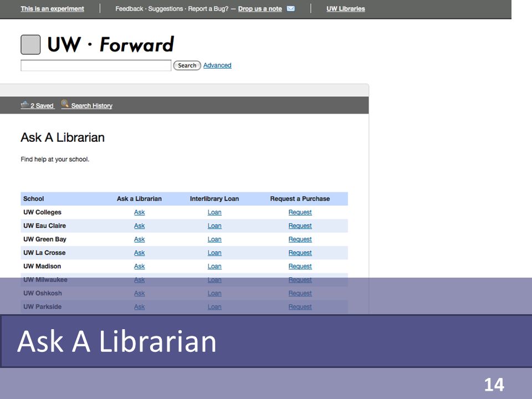The image size is (532, 399).
Task: Click Ask for UW La Crosse
Action: [x=139, y=253]
